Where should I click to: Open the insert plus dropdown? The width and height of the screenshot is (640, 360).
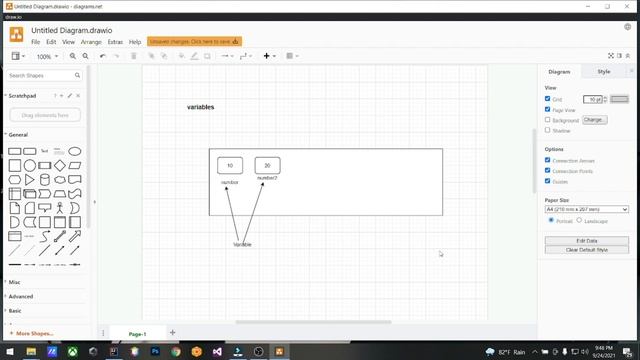(x=269, y=56)
